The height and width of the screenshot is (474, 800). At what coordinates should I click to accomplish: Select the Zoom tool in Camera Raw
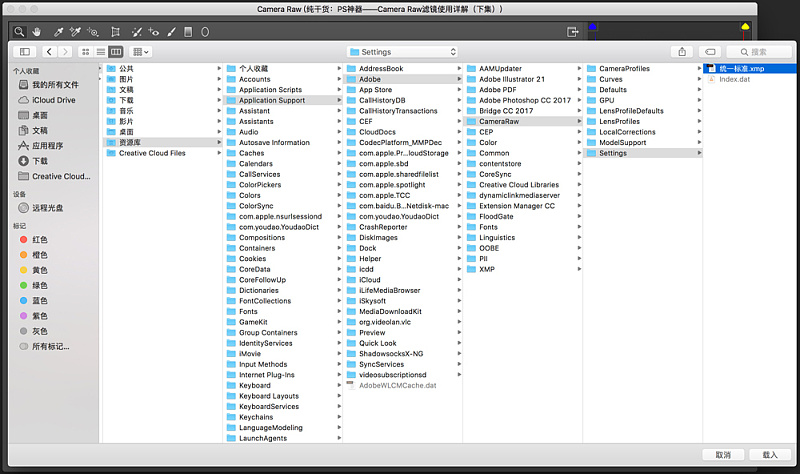tap(19, 32)
